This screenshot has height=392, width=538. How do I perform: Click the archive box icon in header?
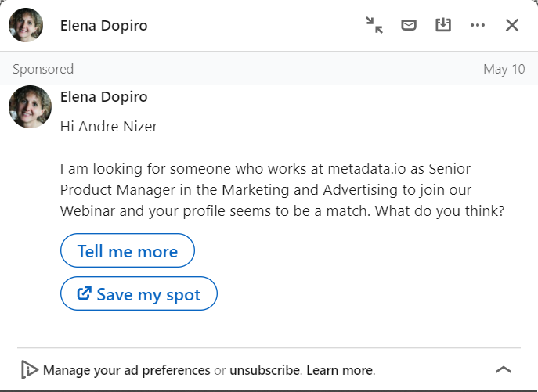pos(443,25)
